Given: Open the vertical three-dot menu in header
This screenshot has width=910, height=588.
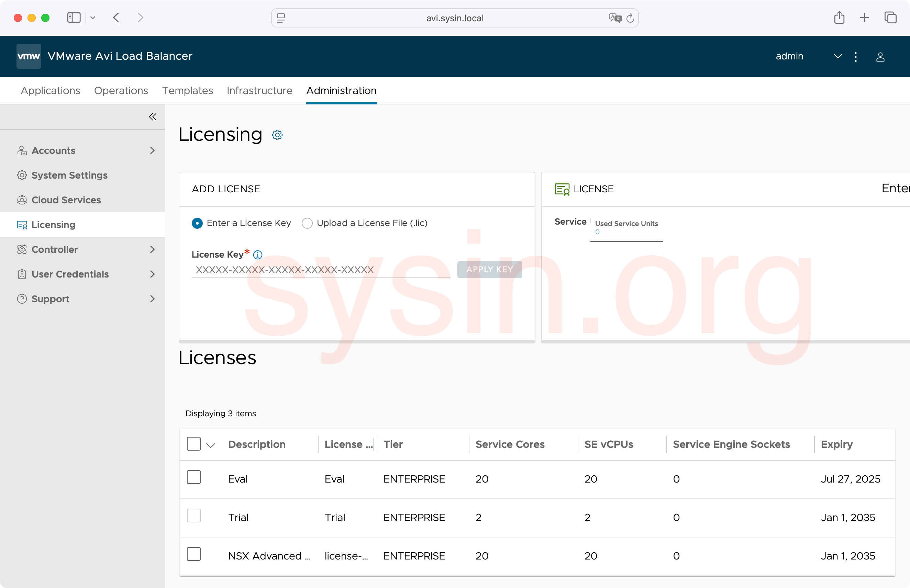Looking at the screenshot, I should [x=856, y=57].
